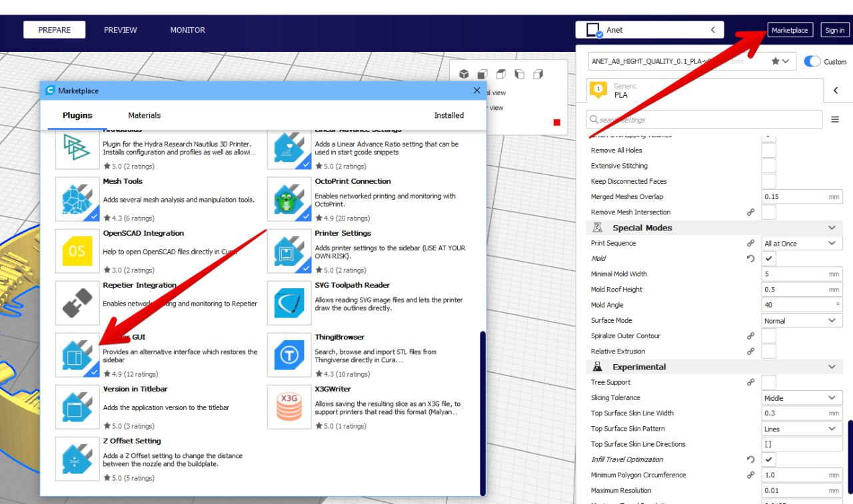Uncheck the Mold checkbox

tap(769, 258)
